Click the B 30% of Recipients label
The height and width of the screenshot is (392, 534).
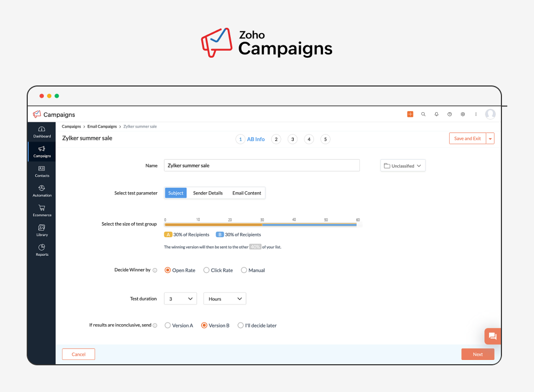point(238,234)
